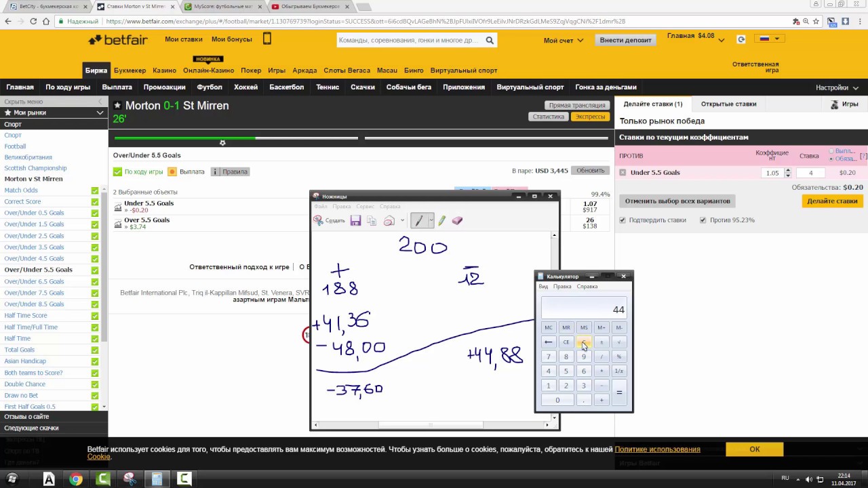Click the mobile phone icon in Betfair header
The width and height of the screenshot is (868, 488).
pos(267,39)
